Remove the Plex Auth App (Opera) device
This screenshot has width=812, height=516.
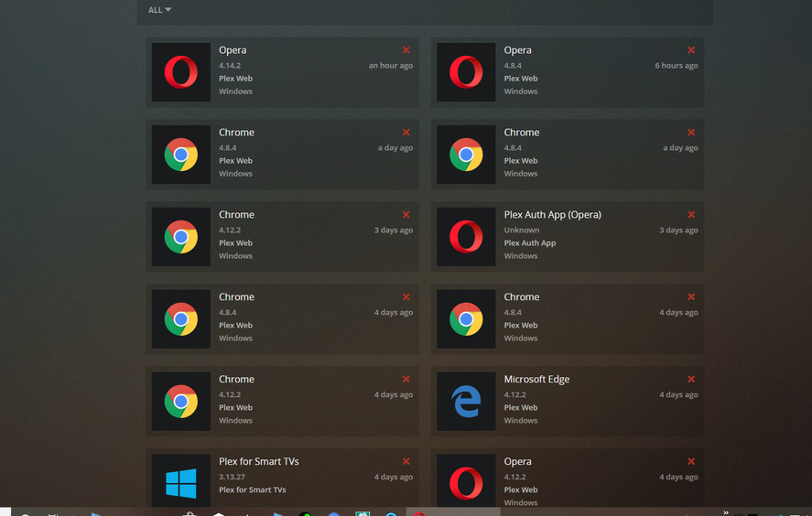point(691,215)
